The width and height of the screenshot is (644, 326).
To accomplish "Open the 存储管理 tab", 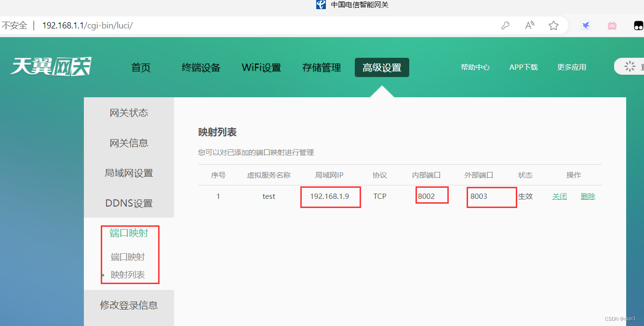I will coord(322,68).
